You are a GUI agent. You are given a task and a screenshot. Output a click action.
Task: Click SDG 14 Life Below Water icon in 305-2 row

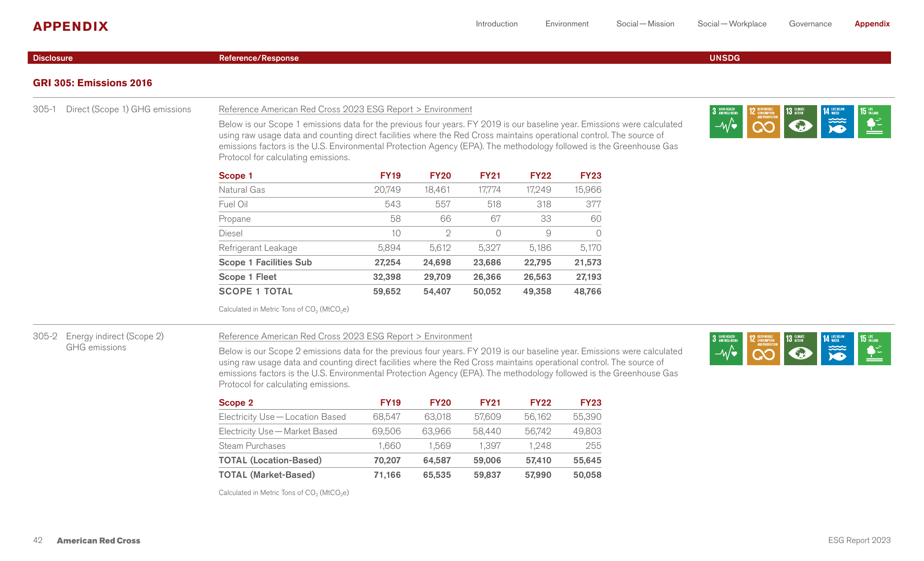point(837,348)
